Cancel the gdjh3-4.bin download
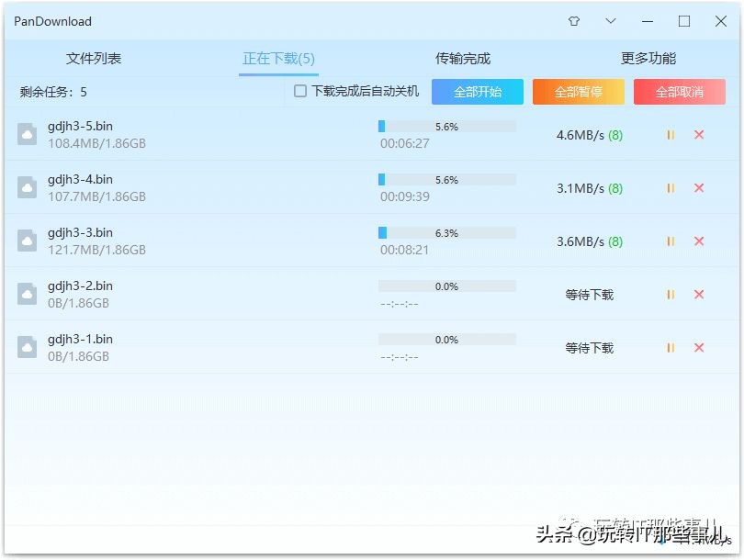Image resolution: width=744 pixels, height=560 pixels. pyautogui.click(x=700, y=188)
